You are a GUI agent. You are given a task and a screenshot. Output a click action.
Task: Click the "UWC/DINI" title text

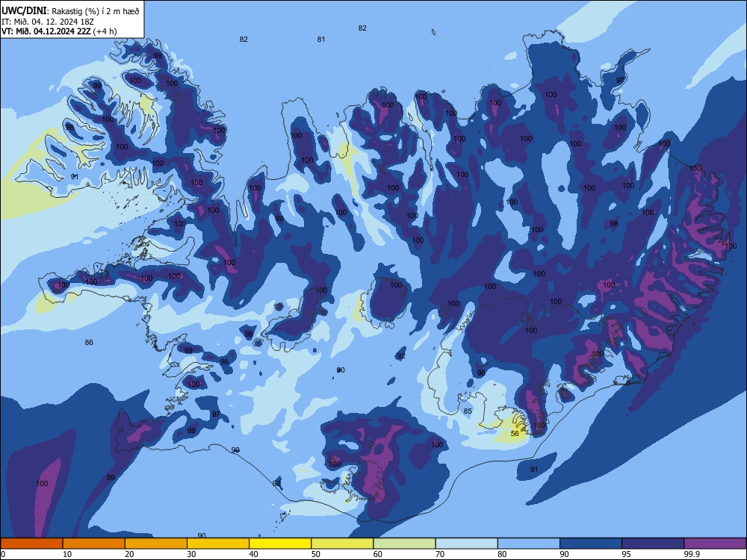[x=24, y=11]
